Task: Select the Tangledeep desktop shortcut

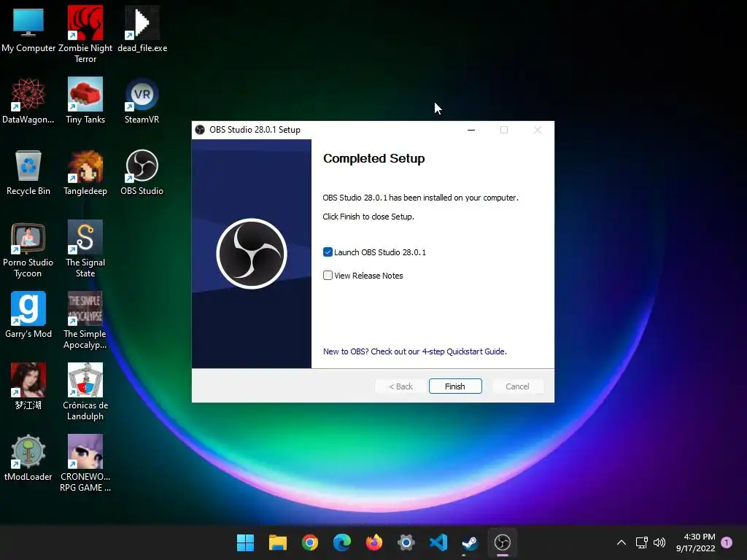Action: 85,172
